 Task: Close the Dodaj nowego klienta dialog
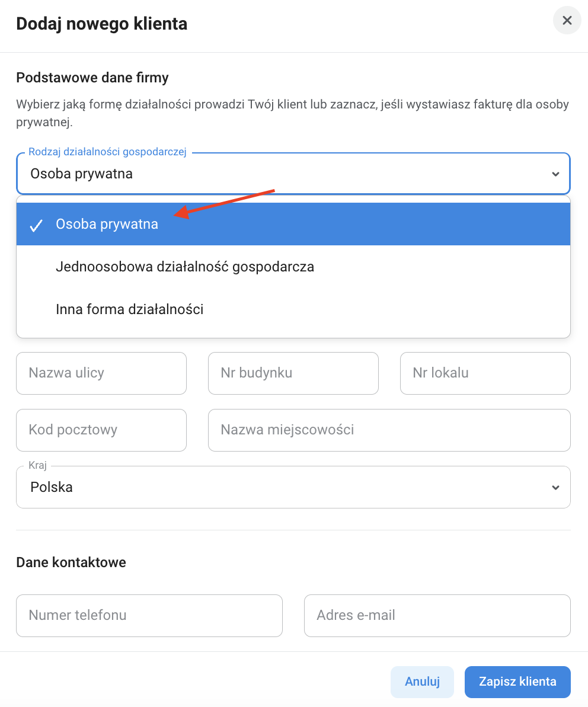point(567,20)
